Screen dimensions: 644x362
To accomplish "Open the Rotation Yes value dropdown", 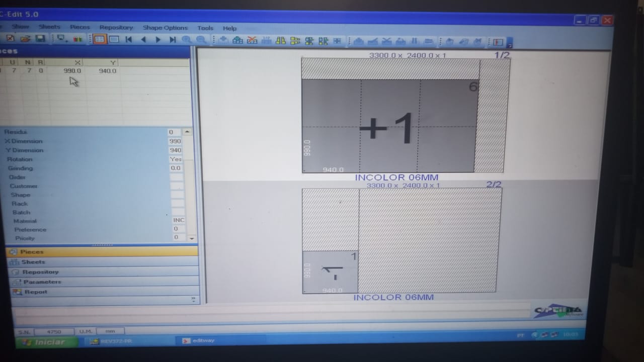I will click(176, 159).
